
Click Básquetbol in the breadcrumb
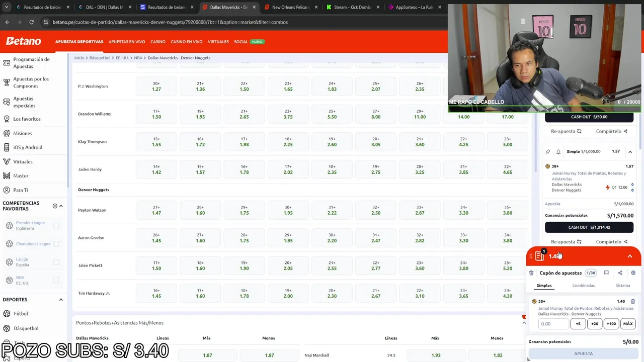tap(100, 58)
